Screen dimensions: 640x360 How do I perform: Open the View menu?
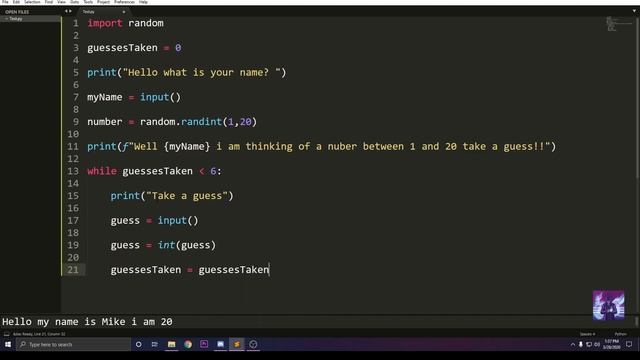point(61,2)
